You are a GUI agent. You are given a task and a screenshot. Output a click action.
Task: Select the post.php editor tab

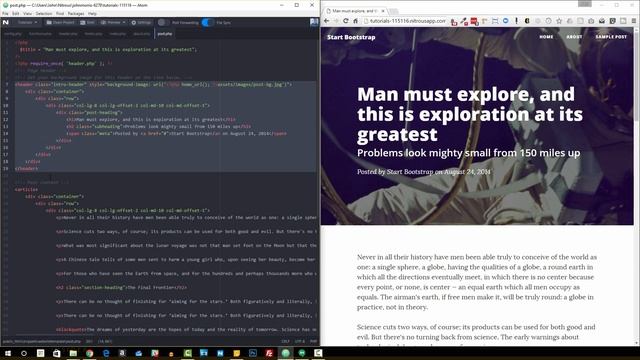pyautogui.click(x=165, y=34)
